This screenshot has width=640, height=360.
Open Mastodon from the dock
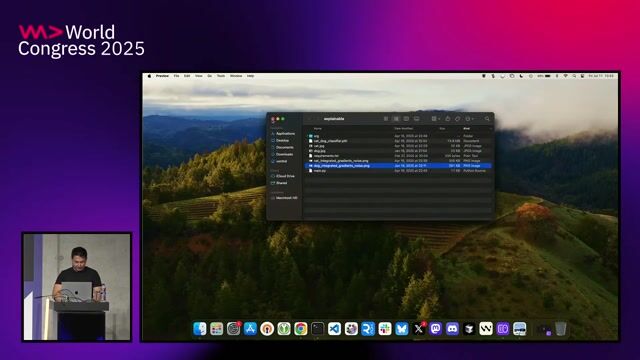[x=436, y=329]
